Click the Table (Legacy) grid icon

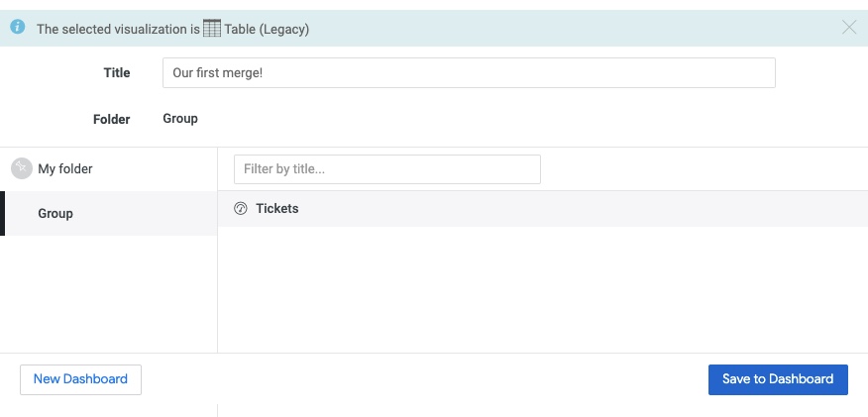[211, 29]
